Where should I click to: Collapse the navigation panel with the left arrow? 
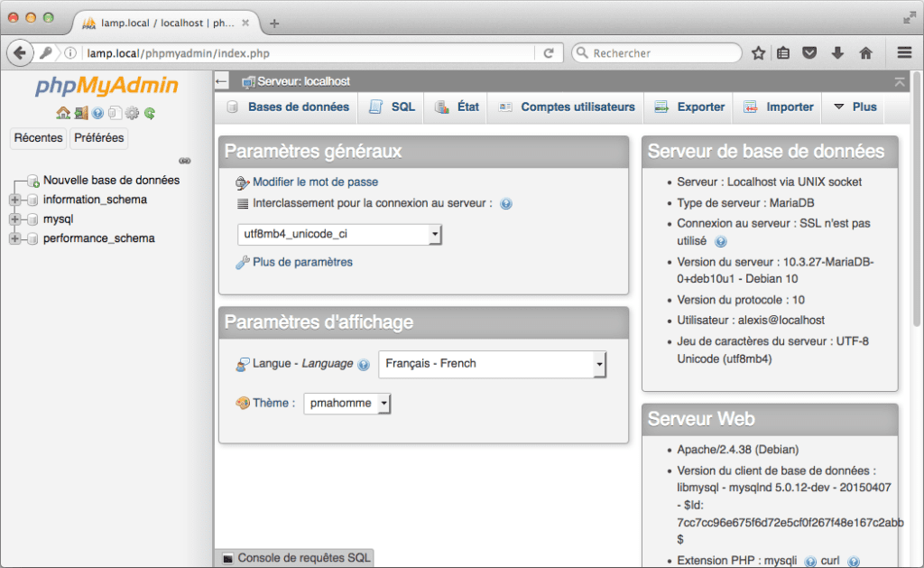(x=220, y=81)
